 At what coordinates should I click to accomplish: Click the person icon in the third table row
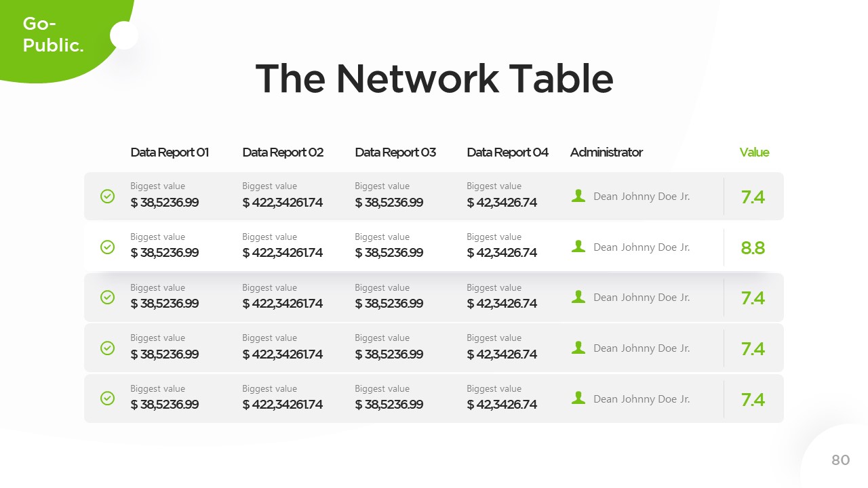pyautogui.click(x=578, y=297)
